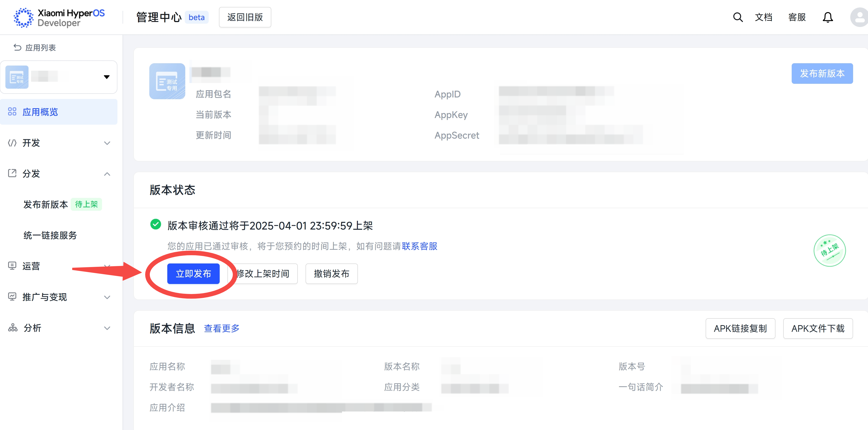868x430 pixels.
Task: Click the Xiaomi HyperOS Developer logo
Action: coord(59,17)
